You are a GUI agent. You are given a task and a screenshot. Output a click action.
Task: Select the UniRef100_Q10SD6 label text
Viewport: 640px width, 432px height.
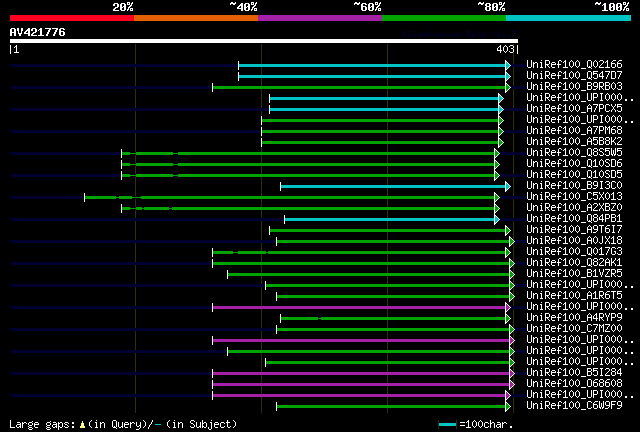click(x=574, y=164)
